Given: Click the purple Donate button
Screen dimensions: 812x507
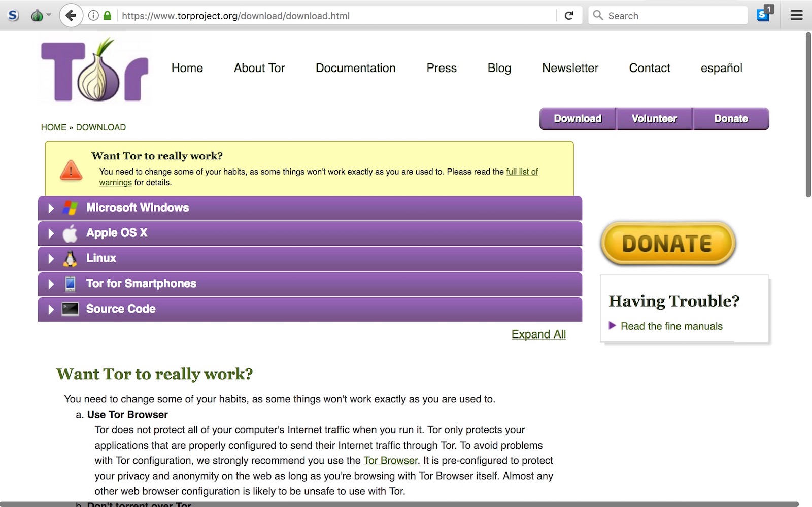Looking at the screenshot, I should (x=731, y=119).
